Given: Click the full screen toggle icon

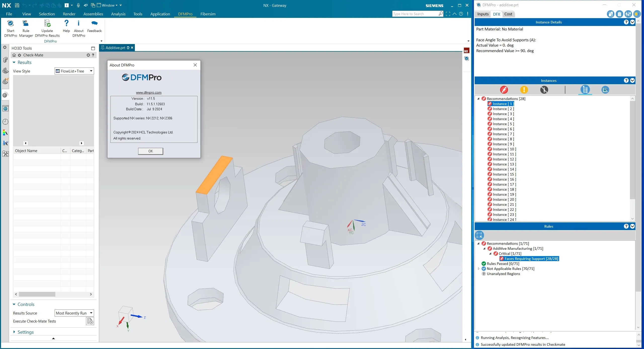Looking at the screenshot, I should 448,14.
